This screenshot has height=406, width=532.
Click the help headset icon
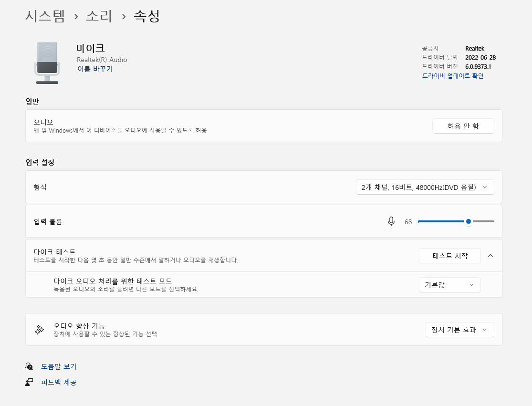[x=29, y=366]
